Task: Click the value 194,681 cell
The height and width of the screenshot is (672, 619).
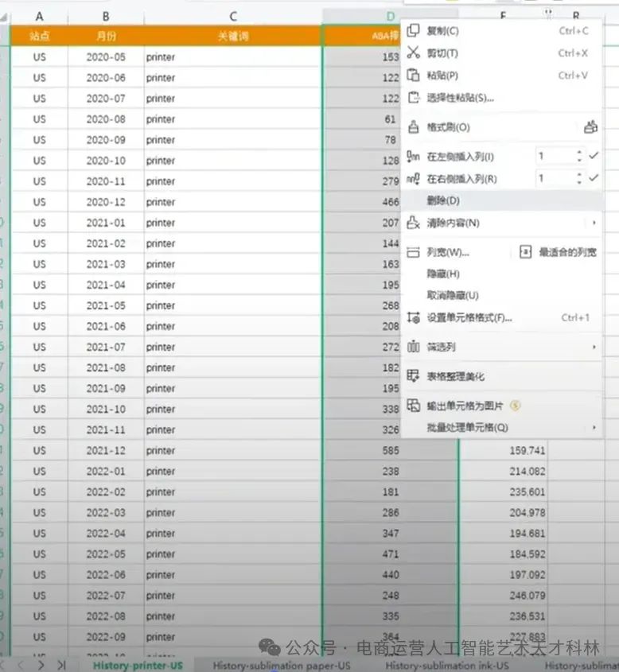Action: click(504, 533)
